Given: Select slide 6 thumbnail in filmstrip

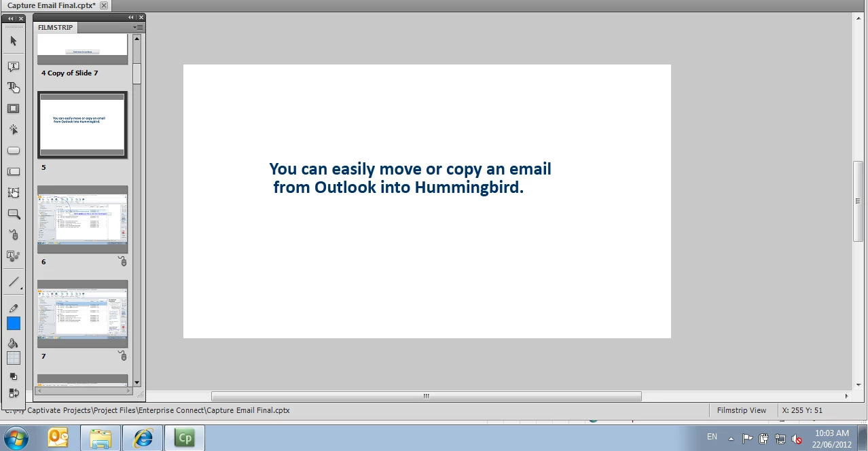Looking at the screenshot, I should pyautogui.click(x=82, y=219).
